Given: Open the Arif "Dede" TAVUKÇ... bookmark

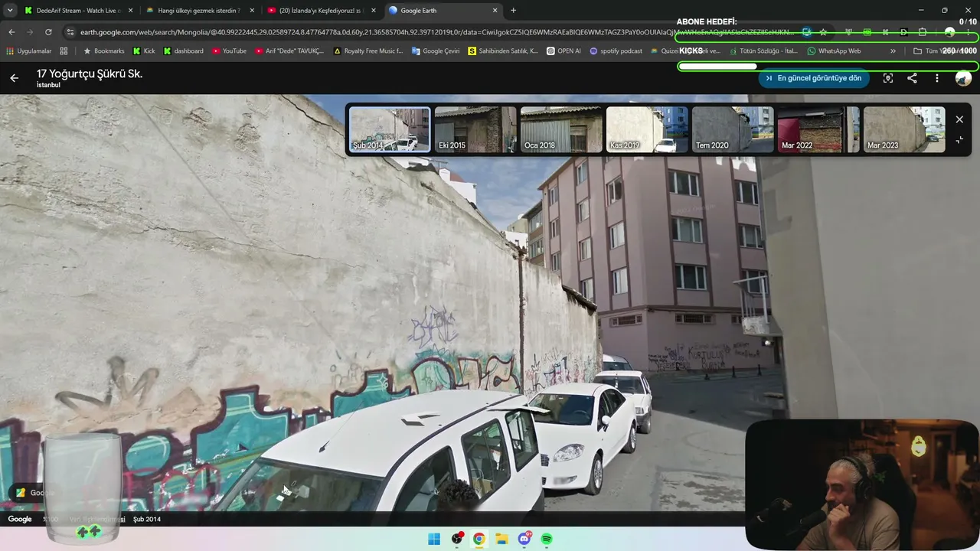Looking at the screenshot, I should 289,51.
